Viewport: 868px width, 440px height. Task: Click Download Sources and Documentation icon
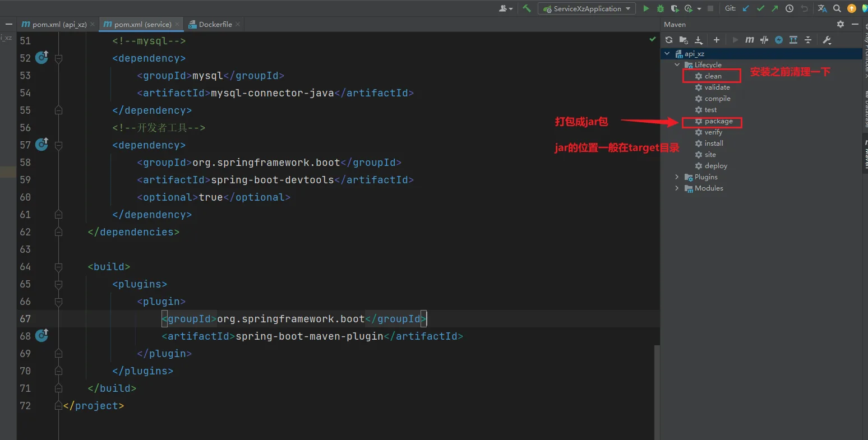[699, 40]
